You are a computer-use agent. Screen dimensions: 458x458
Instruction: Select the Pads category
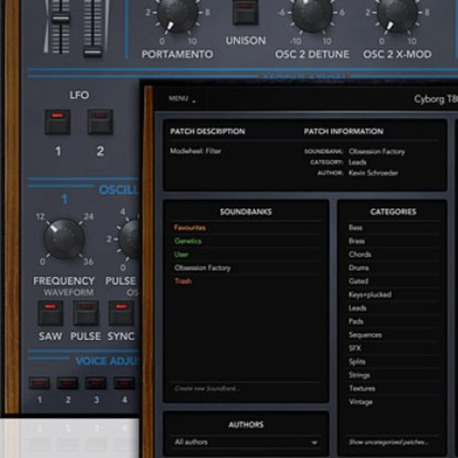[x=393, y=321]
